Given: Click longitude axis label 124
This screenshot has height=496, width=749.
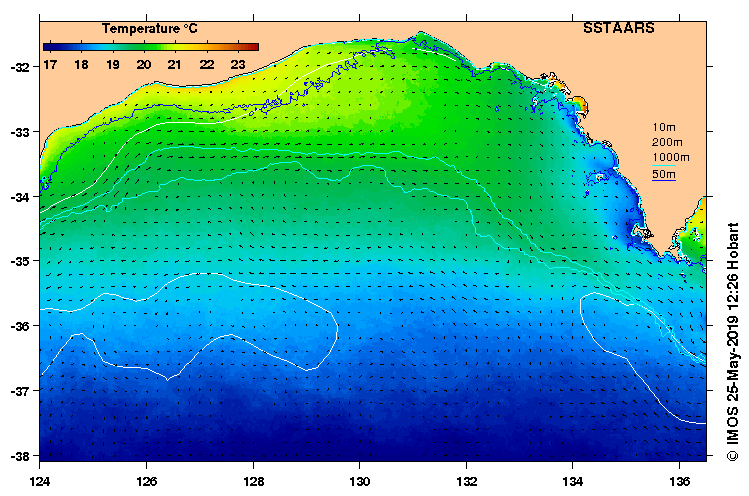Looking at the screenshot, I should (x=40, y=481).
